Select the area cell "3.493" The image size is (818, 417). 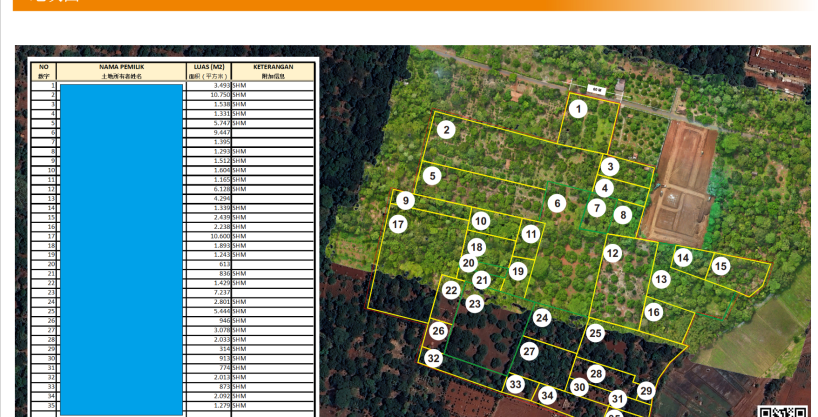coord(222,85)
